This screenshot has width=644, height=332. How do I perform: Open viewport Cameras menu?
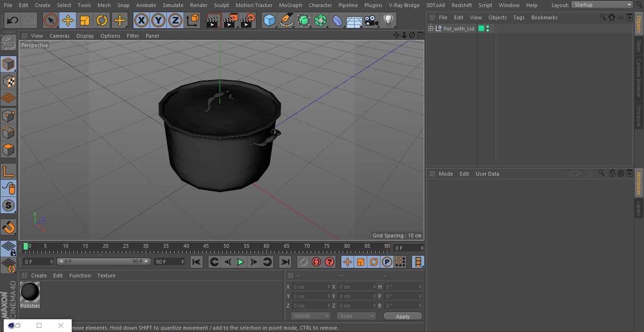59,36
